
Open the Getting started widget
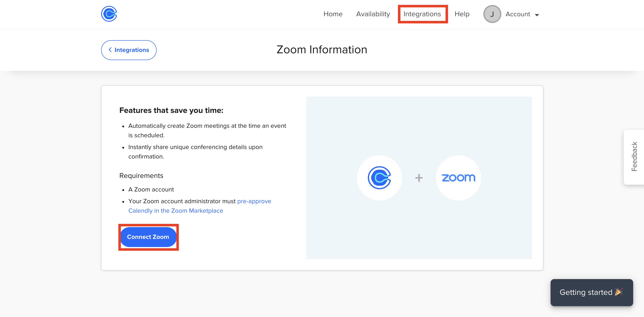[x=586, y=292]
